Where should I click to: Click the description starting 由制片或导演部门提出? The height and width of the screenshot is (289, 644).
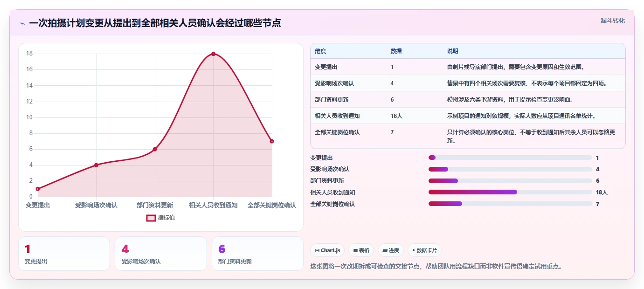pyautogui.click(x=515, y=67)
